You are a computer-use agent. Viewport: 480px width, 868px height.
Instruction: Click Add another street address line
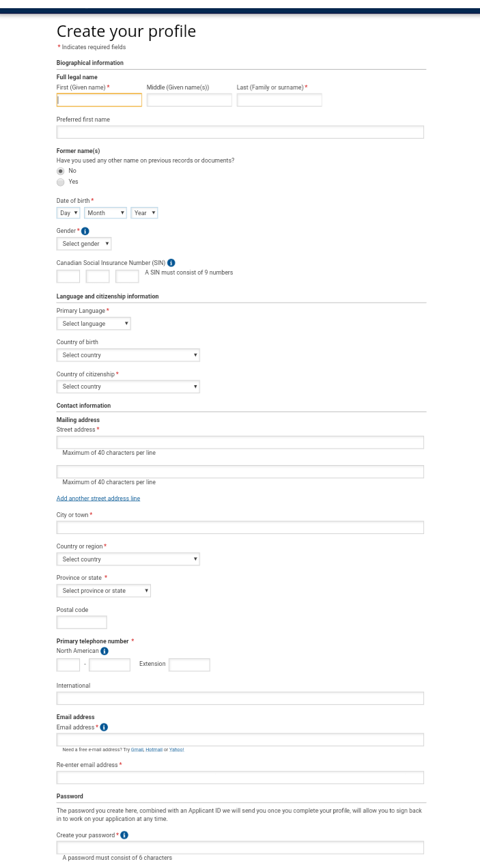98,499
